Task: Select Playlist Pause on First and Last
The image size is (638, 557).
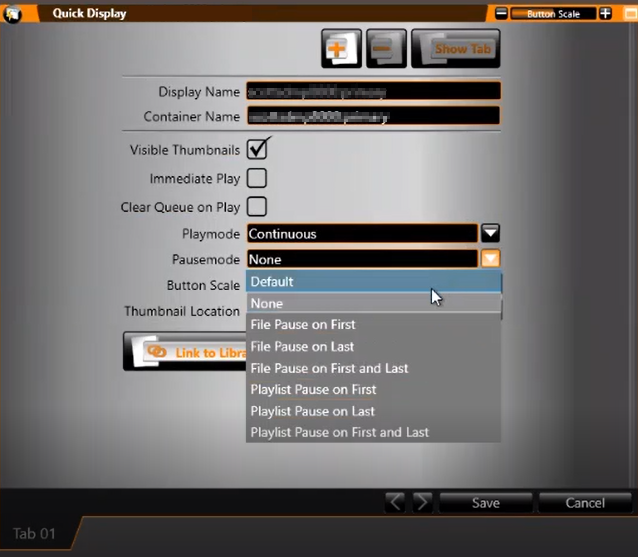Action: click(374, 432)
